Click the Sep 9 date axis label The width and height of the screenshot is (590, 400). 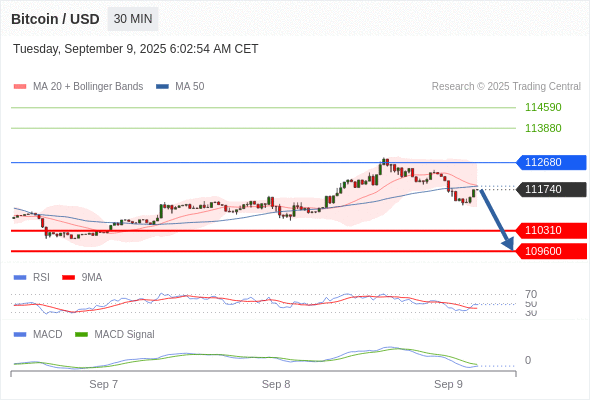(448, 384)
